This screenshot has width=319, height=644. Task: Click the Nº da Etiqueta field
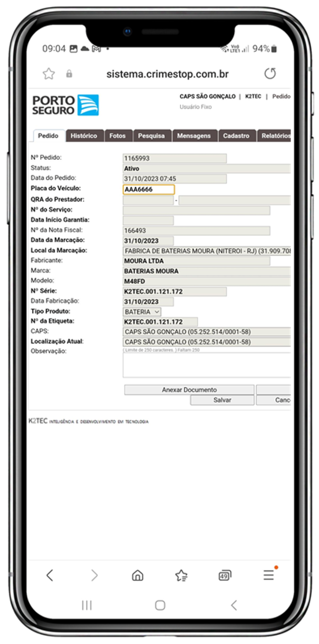(160, 322)
